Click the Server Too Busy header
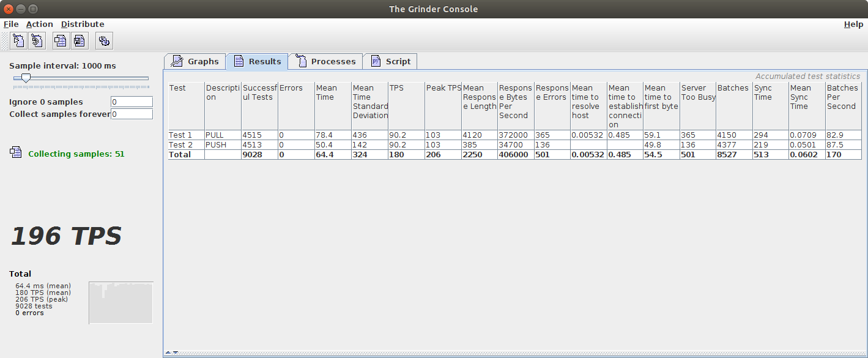Screen dimensions: 868x358 point(698,106)
